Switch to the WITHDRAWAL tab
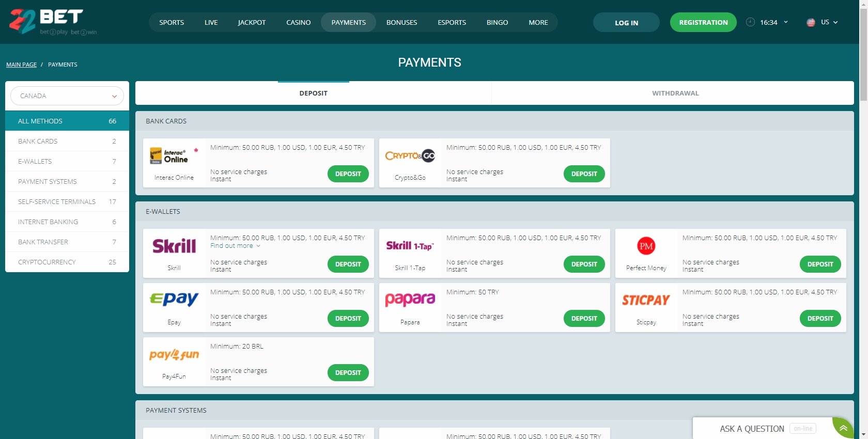The width and height of the screenshot is (868, 439). (x=675, y=93)
